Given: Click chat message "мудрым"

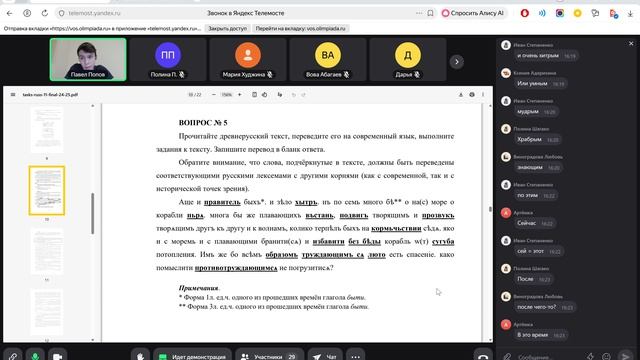Looking at the screenshot, I should pyautogui.click(x=536, y=112).
